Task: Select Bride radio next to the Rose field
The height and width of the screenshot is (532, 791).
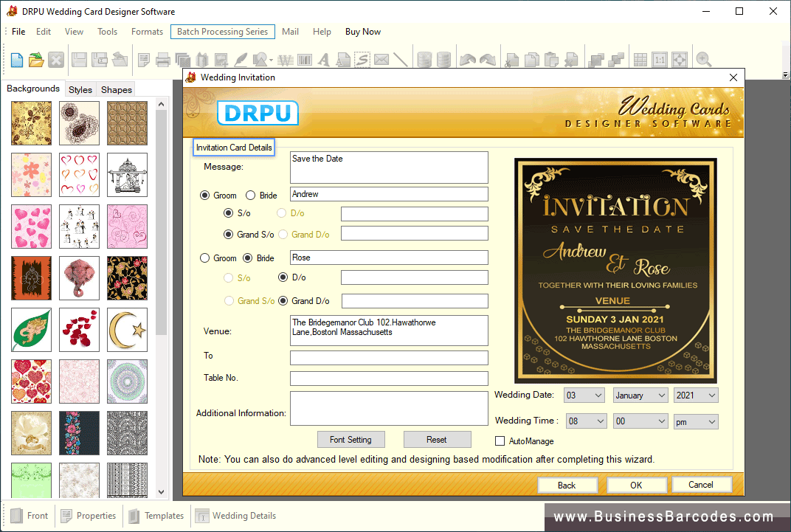Action: coord(248,258)
